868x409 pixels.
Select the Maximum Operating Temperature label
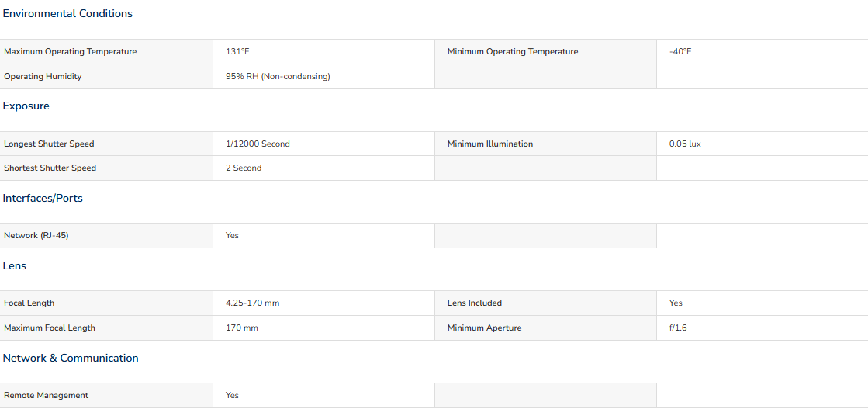[71, 51]
